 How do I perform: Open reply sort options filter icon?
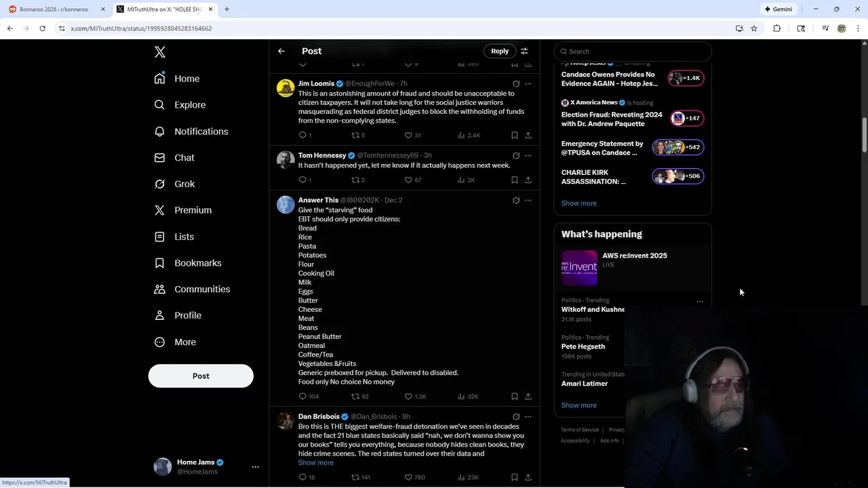(x=524, y=51)
